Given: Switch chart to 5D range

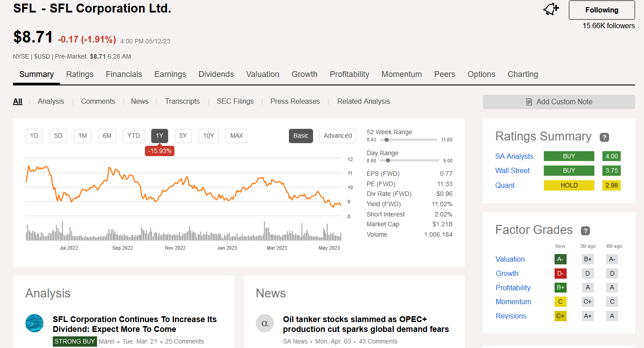Looking at the screenshot, I should coord(58,136).
